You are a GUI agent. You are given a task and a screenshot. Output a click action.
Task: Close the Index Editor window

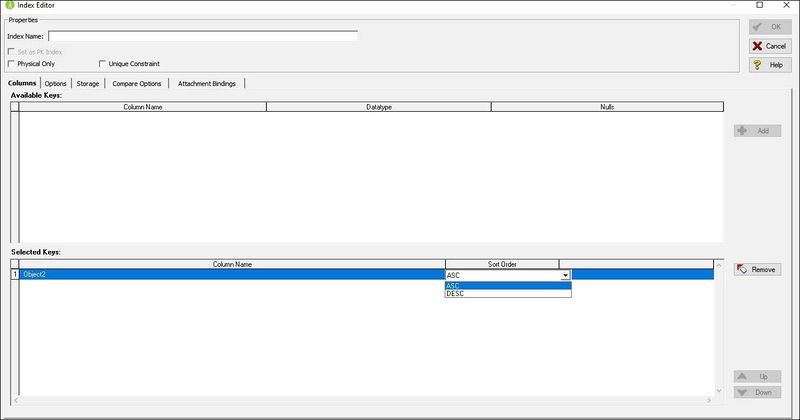tap(786, 5)
